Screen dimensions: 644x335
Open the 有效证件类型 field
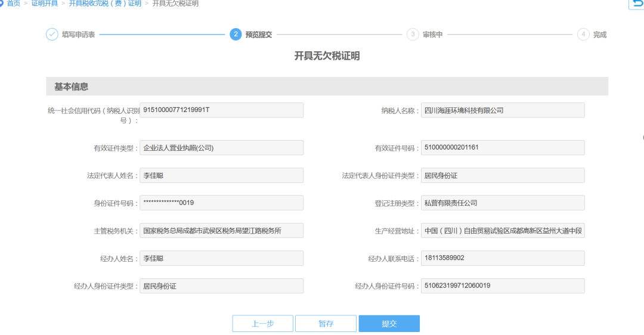[x=221, y=148]
